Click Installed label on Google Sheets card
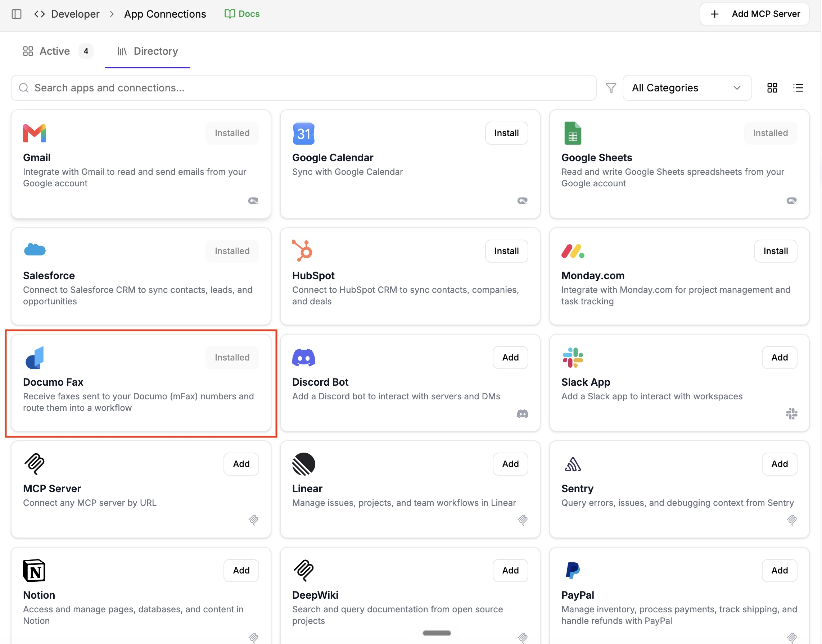822x644 pixels. coord(770,133)
